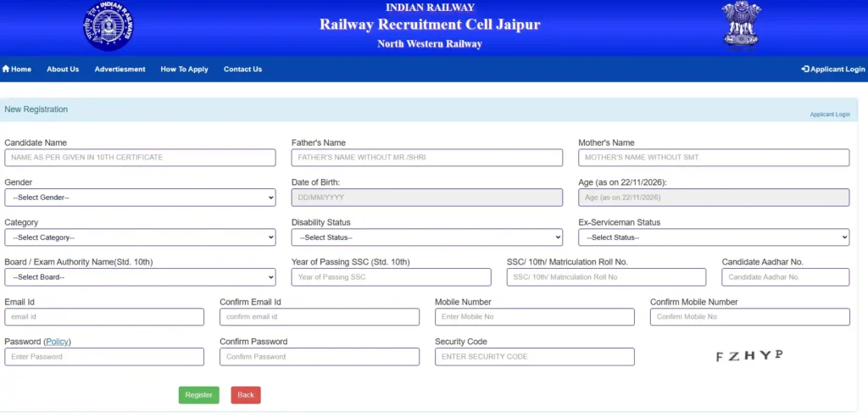868x418 pixels.
Task: Open the Disability Status dropdown
Action: [427, 237]
